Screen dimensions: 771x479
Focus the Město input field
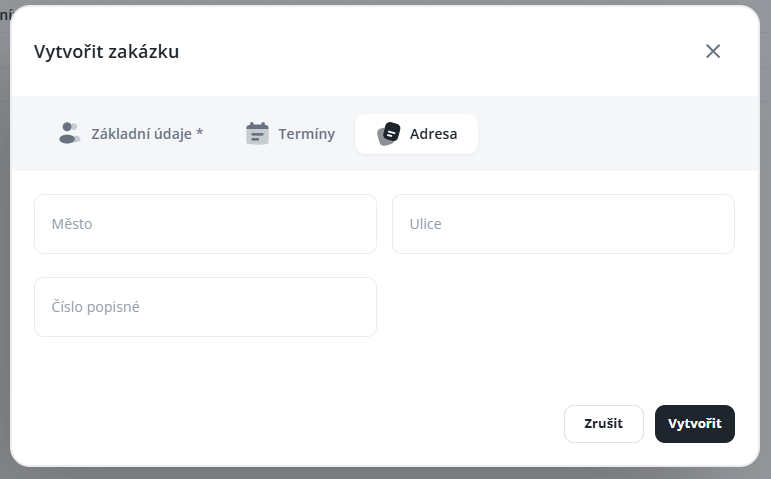tap(205, 224)
